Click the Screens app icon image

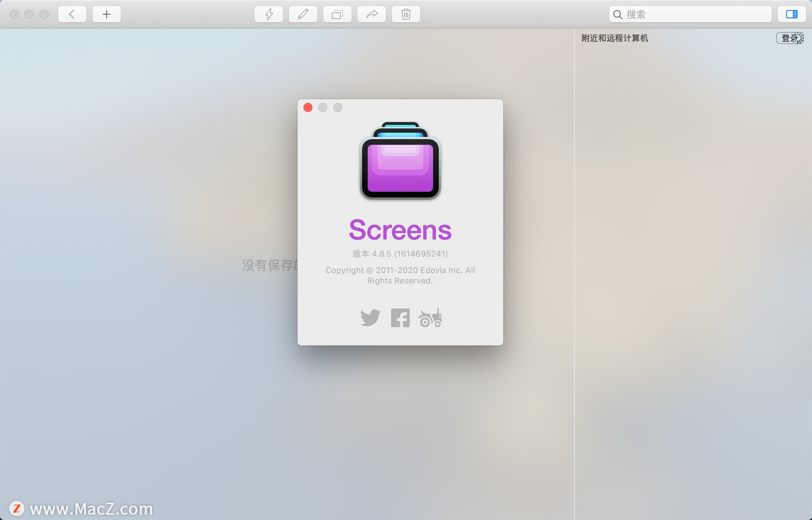pyautogui.click(x=400, y=160)
